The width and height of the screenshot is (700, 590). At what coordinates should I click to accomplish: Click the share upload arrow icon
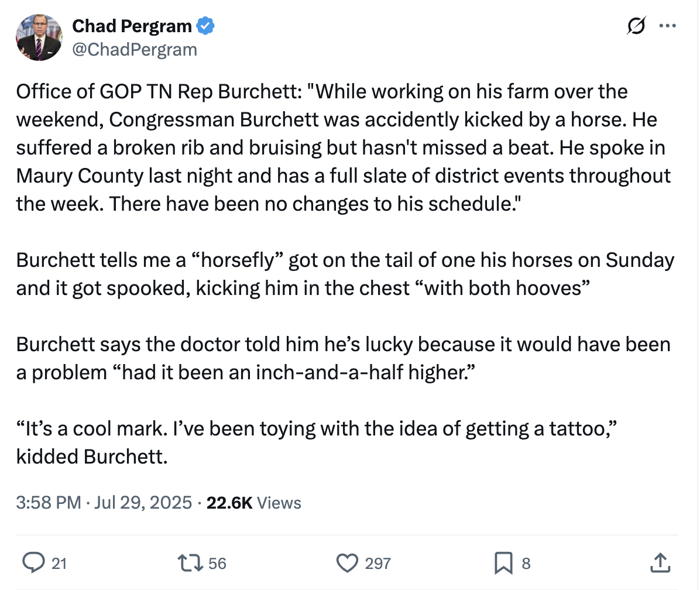point(660,563)
